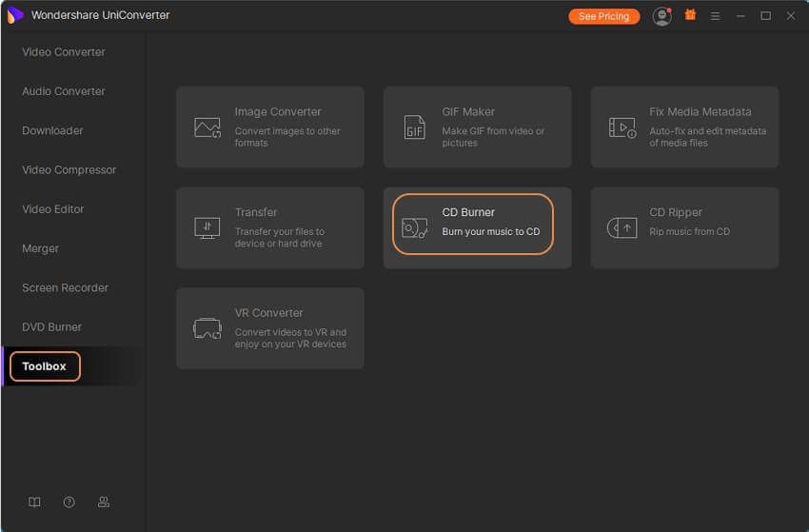809x532 pixels.
Task: Click the gift box icon in title bar
Action: (690, 15)
